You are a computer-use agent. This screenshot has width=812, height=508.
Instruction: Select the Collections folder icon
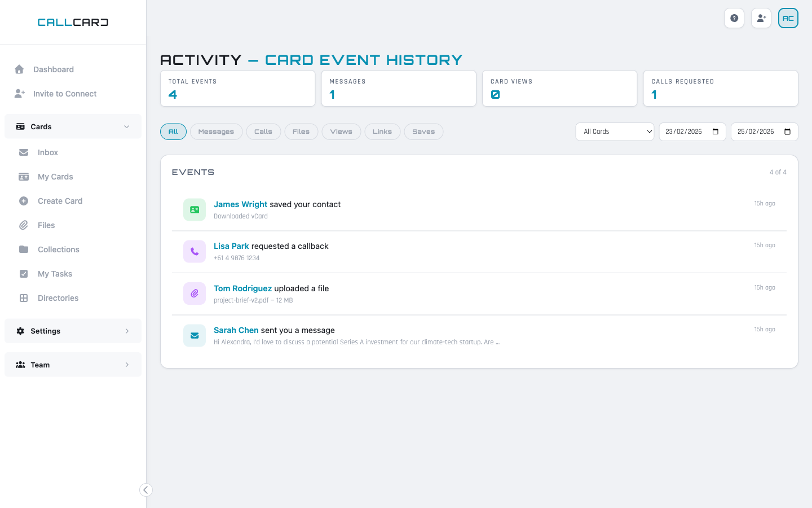pyautogui.click(x=23, y=249)
